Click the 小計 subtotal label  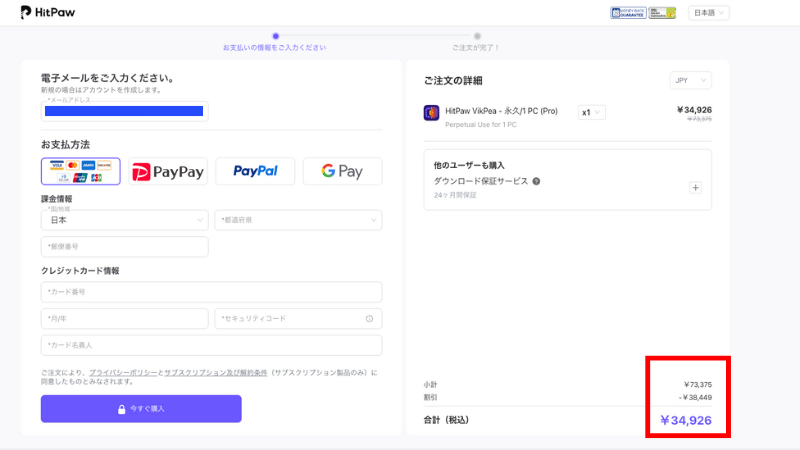click(430, 385)
